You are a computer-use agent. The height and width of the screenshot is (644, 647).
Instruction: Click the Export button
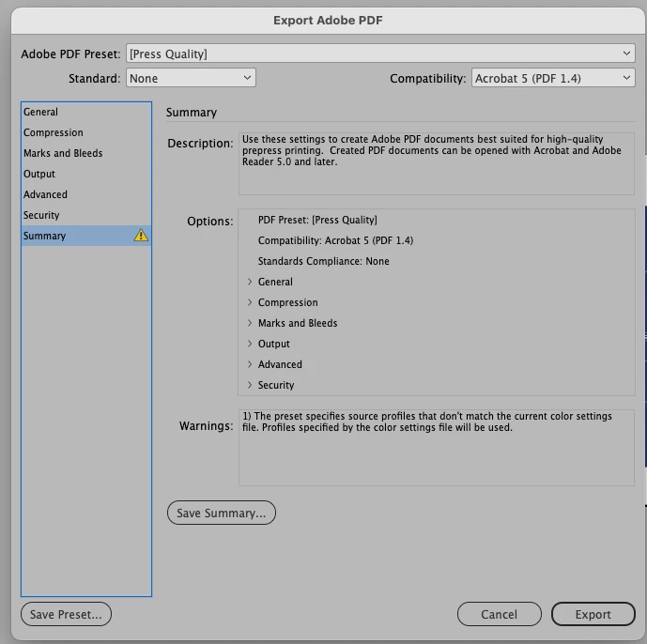tap(593, 614)
